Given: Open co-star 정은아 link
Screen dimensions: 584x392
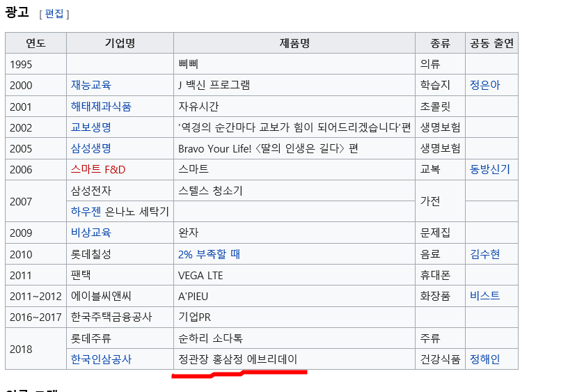Looking at the screenshot, I should click(484, 85).
